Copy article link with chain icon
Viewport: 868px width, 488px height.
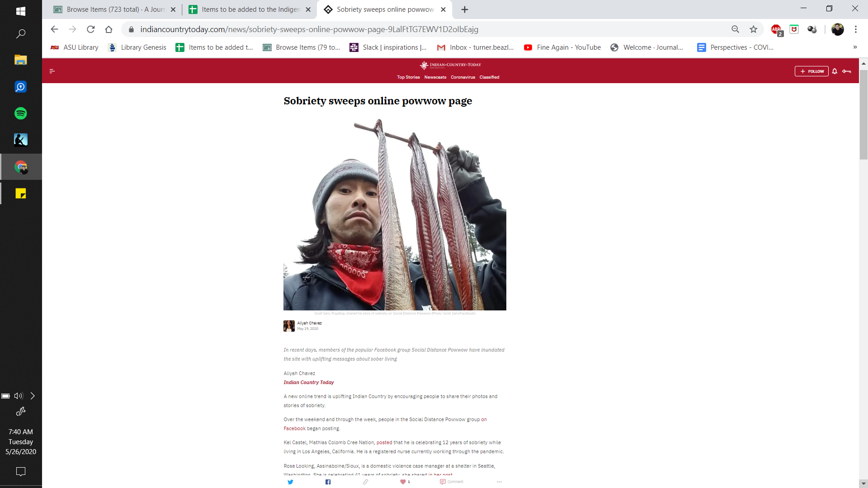pos(365,482)
